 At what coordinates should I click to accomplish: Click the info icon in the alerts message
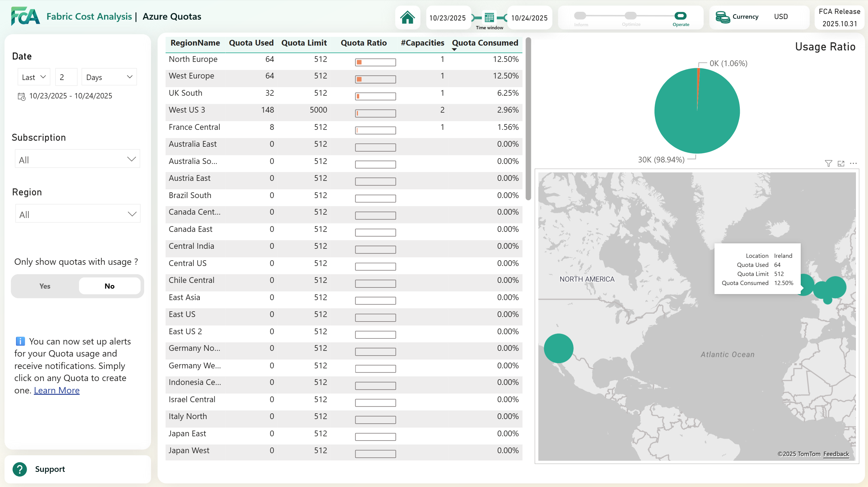point(20,341)
